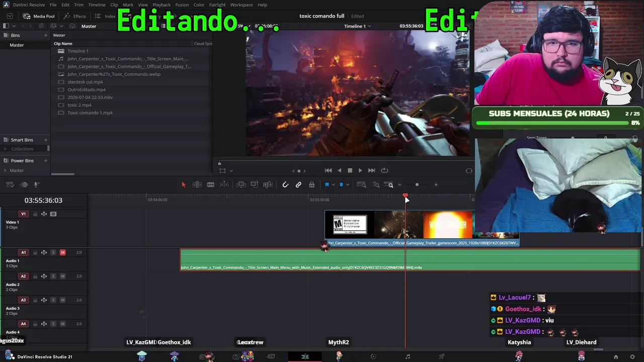Open the flag color dropdown arrow
Image resolution: width=644 pixels, height=362 pixels.
pos(333,185)
